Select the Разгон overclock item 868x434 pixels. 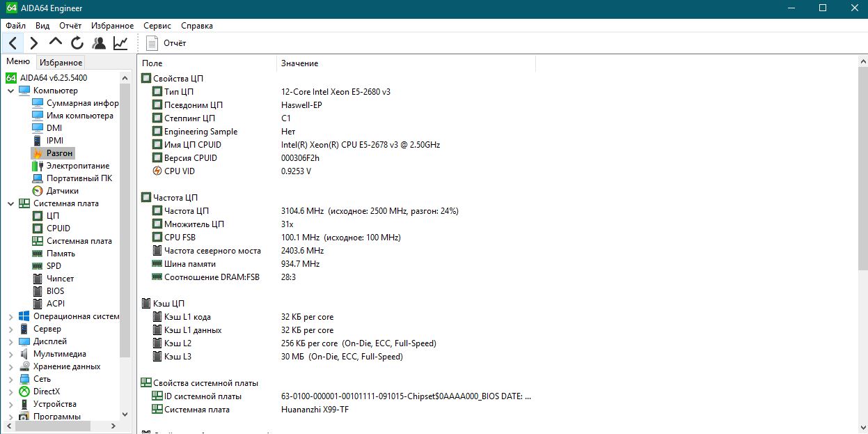coord(60,153)
